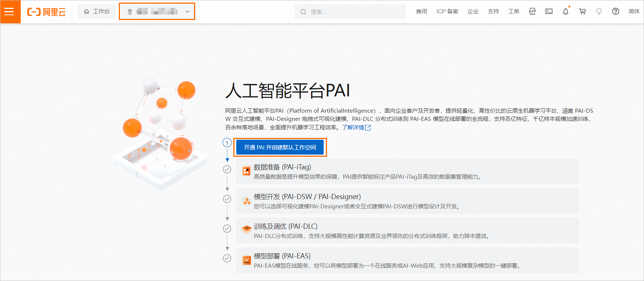Click 开通 PAI 并创建默认工作空间 button
The width and height of the screenshot is (644, 281).
point(280,147)
